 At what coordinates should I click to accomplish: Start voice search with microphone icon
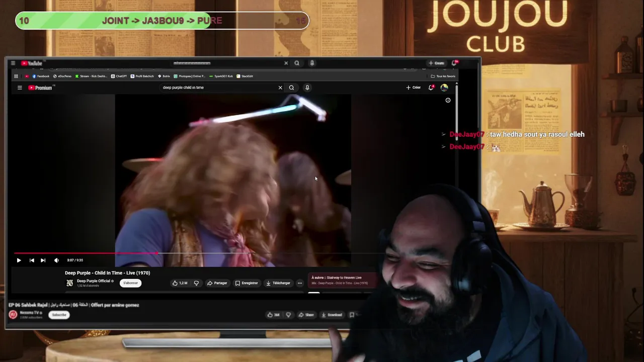pos(307,87)
